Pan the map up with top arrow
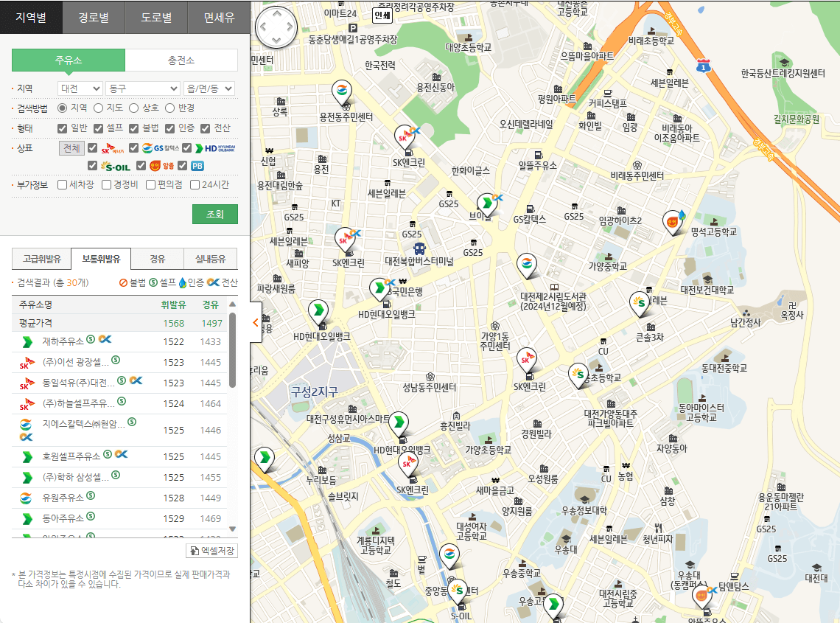This screenshot has width=840, height=623. 276,14
